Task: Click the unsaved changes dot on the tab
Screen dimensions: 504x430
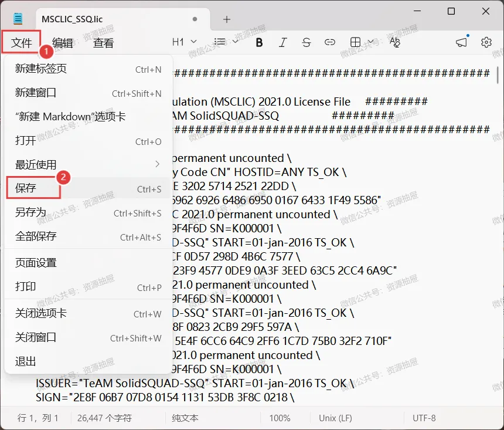Action: click(x=195, y=19)
